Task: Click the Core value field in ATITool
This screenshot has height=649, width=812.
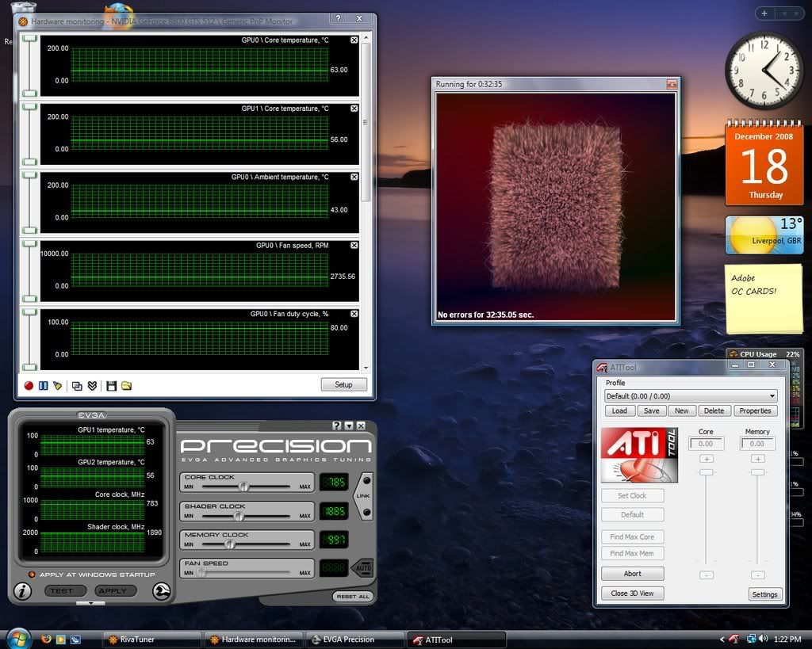Action: (x=705, y=445)
